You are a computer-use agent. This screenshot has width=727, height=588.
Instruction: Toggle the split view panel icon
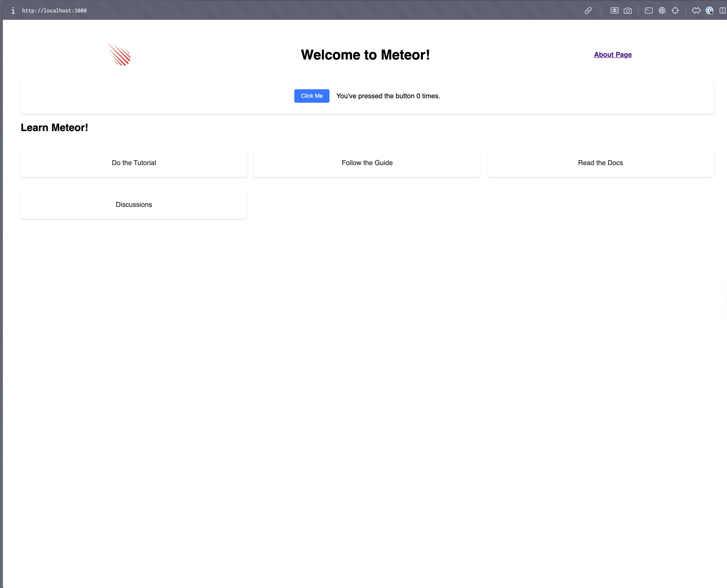(722, 10)
